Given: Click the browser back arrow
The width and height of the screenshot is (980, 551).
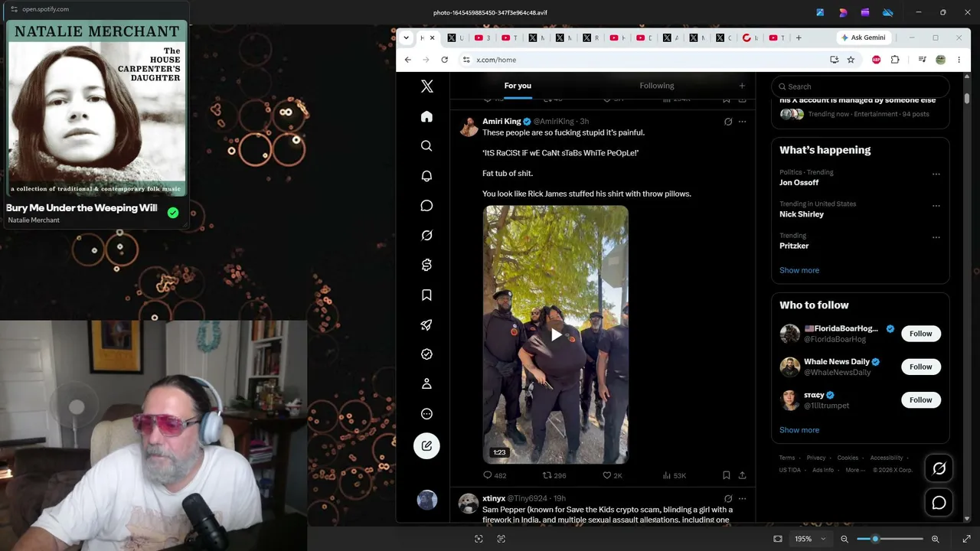Looking at the screenshot, I should coord(408,60).
